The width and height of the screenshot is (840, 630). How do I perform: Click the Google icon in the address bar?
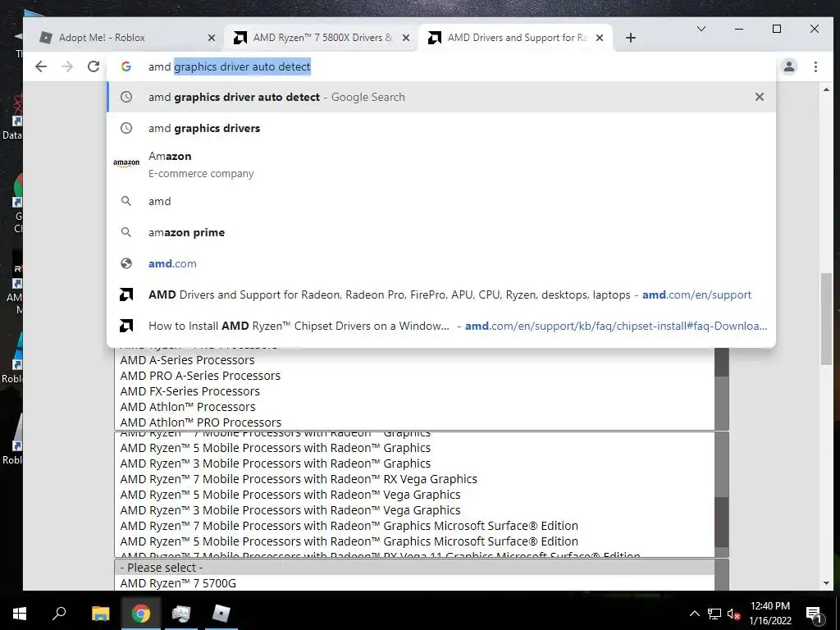click(126, 66)
